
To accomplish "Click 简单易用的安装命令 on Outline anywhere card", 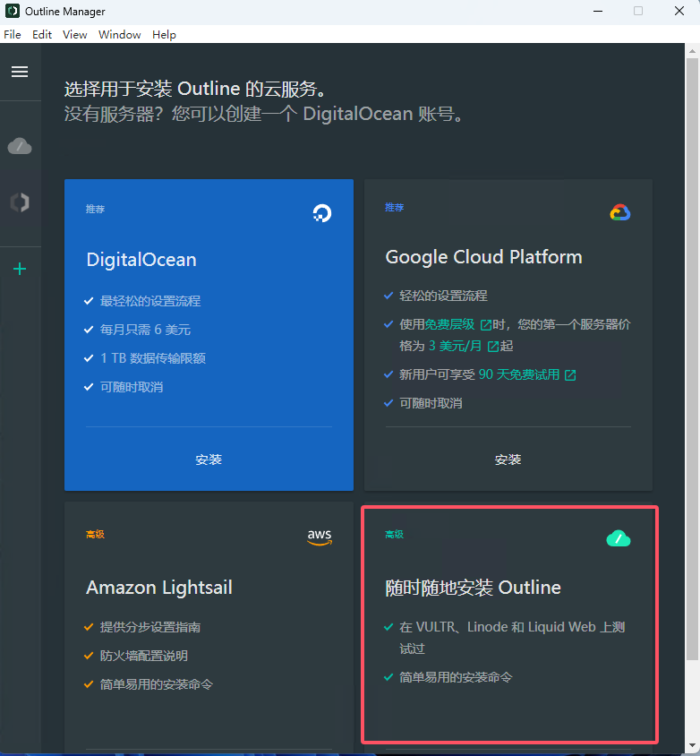I will point(456,677).
